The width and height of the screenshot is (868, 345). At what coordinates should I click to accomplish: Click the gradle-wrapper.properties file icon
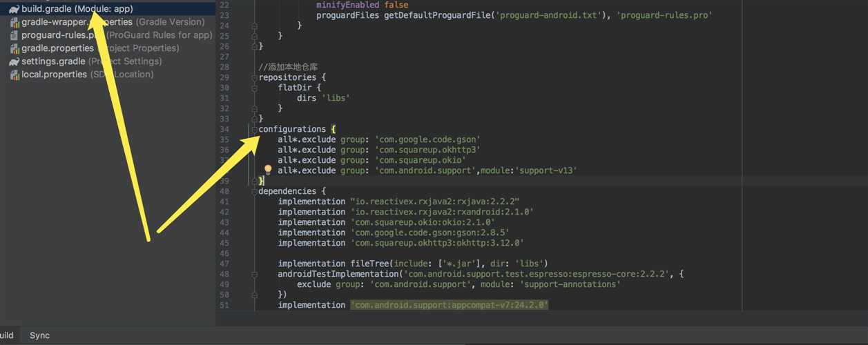pyautogui.click(x=15, y=22)
